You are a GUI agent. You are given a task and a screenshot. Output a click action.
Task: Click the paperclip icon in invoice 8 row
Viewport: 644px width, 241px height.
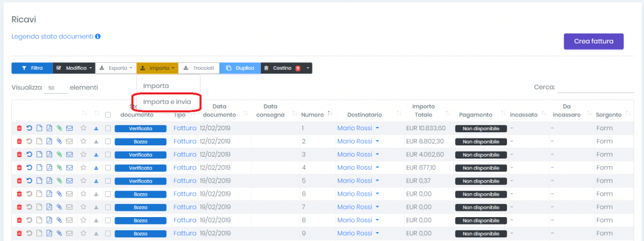point(59,220)
